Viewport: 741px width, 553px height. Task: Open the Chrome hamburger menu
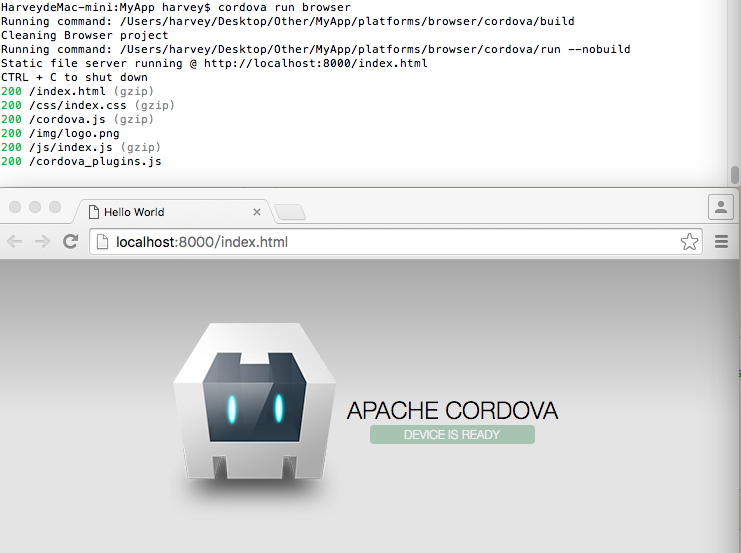point(721,242)
